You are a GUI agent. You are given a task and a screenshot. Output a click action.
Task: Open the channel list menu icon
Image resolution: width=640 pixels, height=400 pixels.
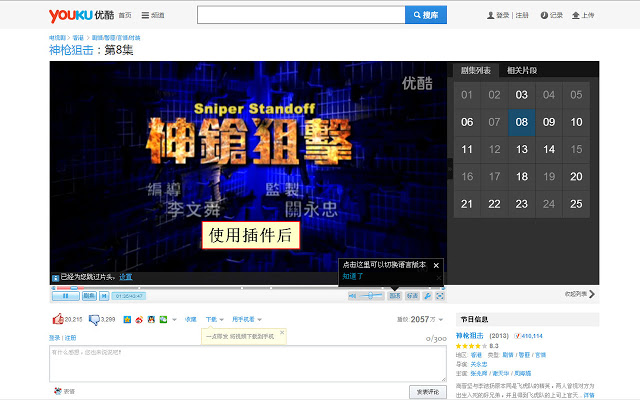tap(145, 15)
